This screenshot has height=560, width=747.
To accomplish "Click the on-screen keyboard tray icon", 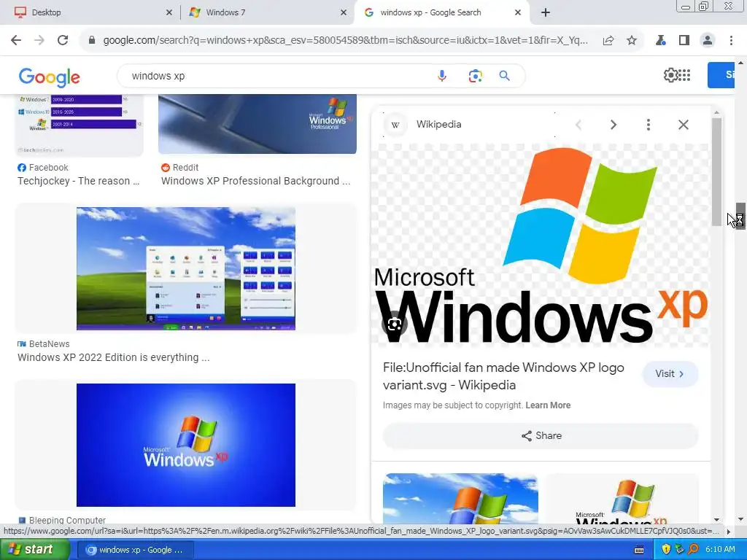I will point(639,550).
